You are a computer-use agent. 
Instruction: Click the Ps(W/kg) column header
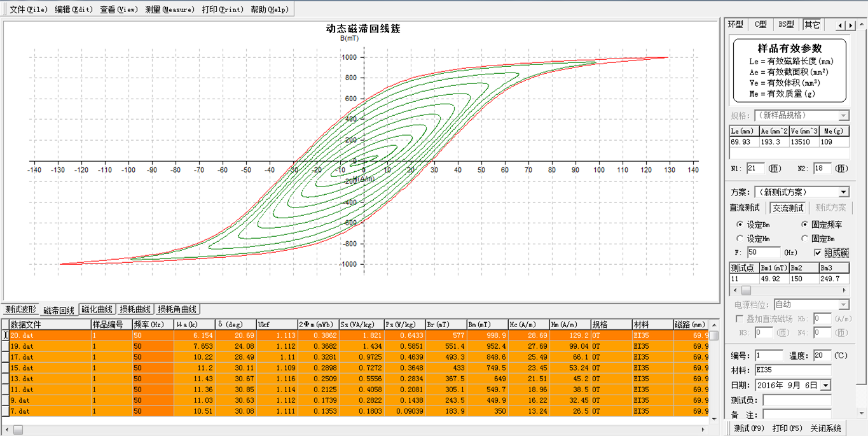(404, 325)
